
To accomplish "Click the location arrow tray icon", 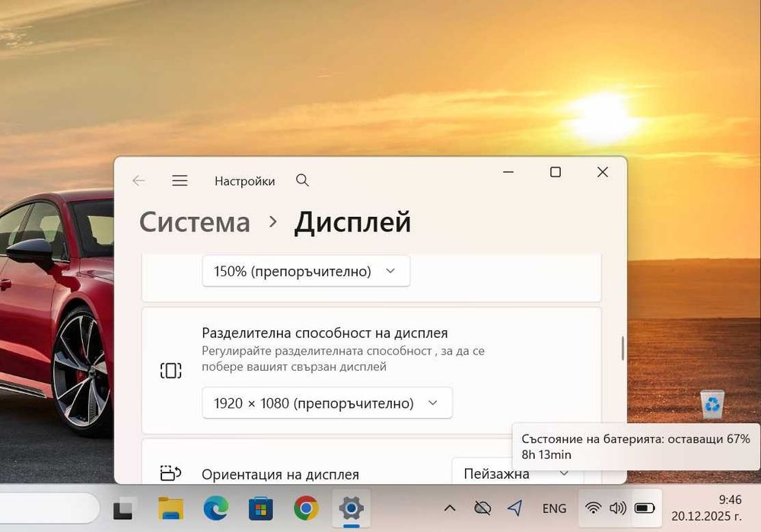I will coord(515,508).
